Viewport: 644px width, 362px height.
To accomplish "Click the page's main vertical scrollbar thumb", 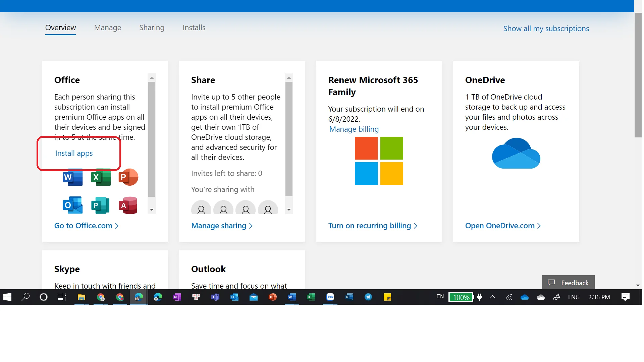I will [638, 75].
